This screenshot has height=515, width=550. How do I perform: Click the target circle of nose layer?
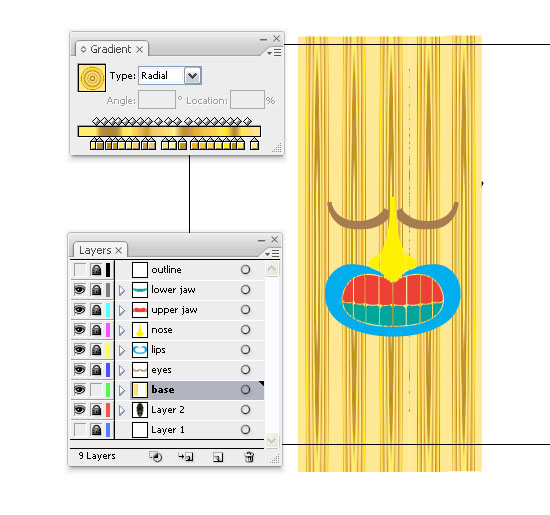click(x=246, y=329)
